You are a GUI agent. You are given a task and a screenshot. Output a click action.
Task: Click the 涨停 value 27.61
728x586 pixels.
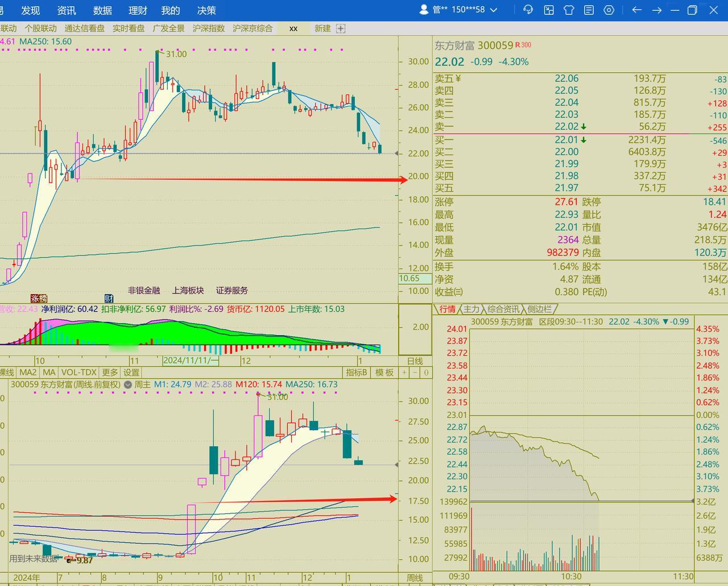click(566, 202)
